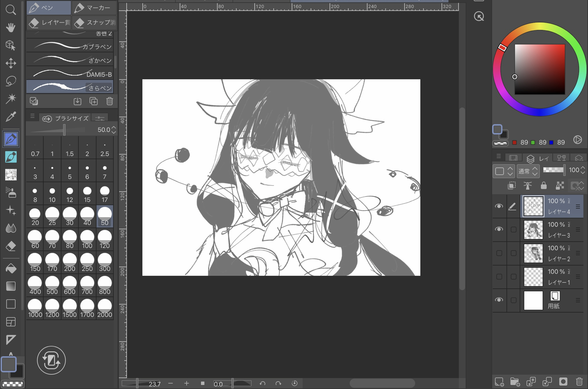This screenshot has width=588, height=389.
Task: Open the ブラシサイズ panel tab
Action: tap(66, 118)
